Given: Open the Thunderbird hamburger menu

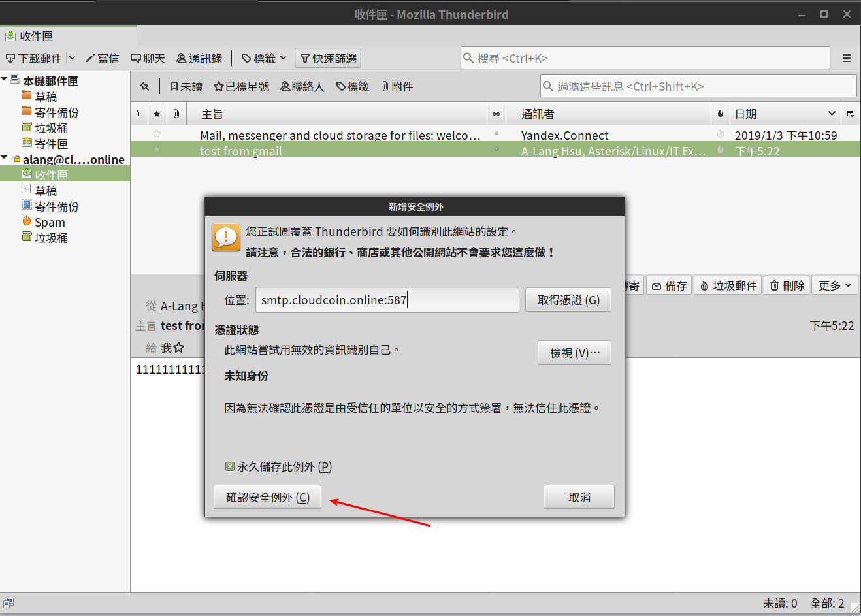Looking at the screenshot, I should [x=846, y=58].
